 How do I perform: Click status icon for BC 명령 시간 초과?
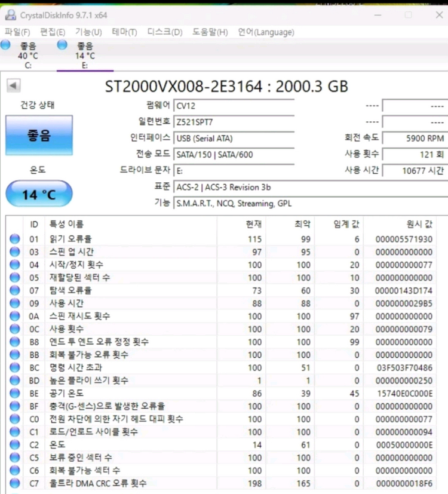click(x=14, y=367)
